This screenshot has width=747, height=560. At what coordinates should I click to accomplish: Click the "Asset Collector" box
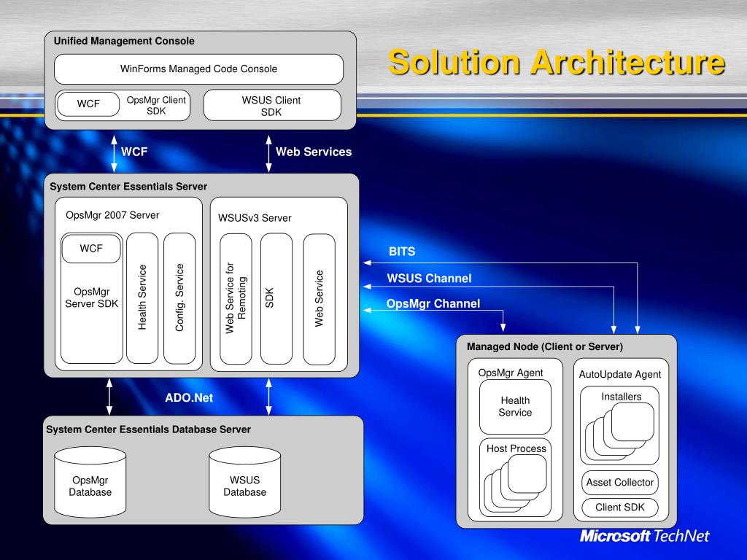pos(620,483)
